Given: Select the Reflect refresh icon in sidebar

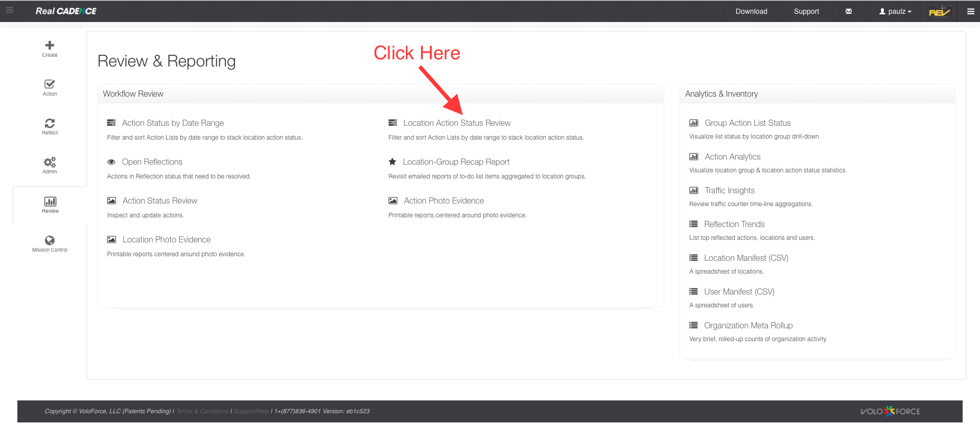Looking at the screenshot, I should 50,123.
